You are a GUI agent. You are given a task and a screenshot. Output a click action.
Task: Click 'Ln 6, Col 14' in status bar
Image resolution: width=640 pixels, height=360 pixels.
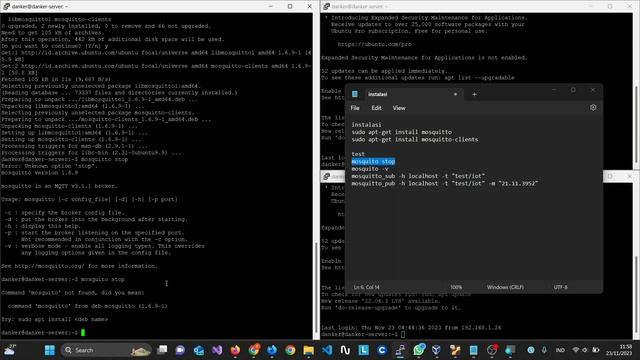pyautogui.click(x=366, y=287)
